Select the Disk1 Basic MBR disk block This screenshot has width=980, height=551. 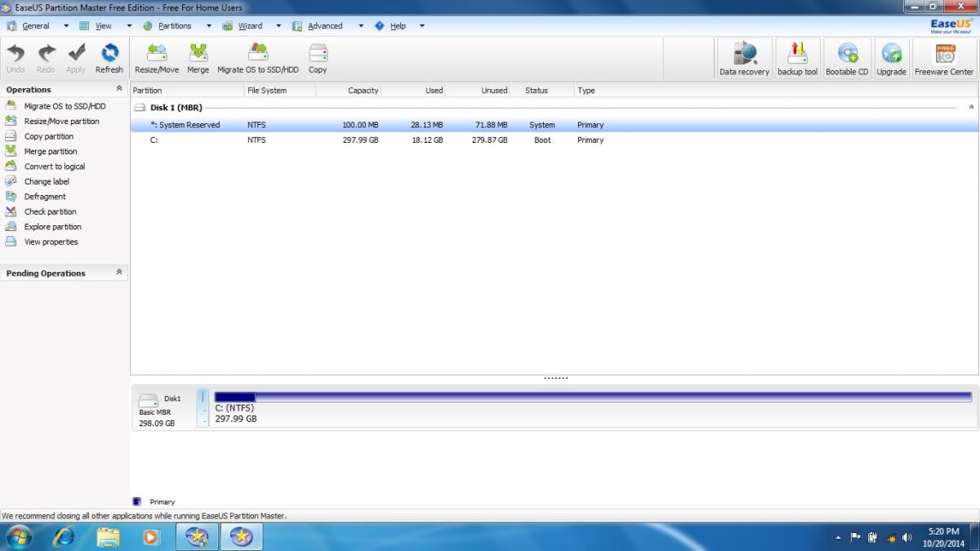[x=164, y=407]
